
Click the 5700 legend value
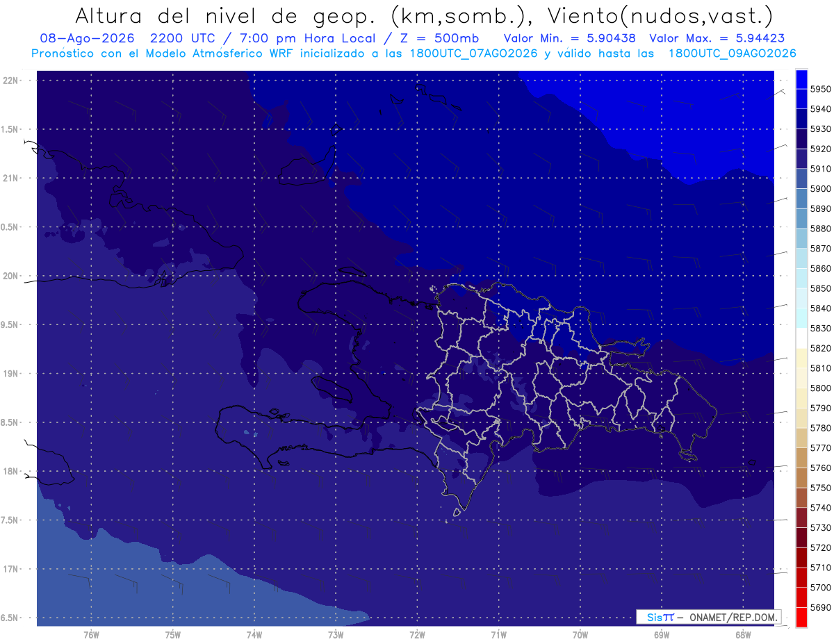820,588
